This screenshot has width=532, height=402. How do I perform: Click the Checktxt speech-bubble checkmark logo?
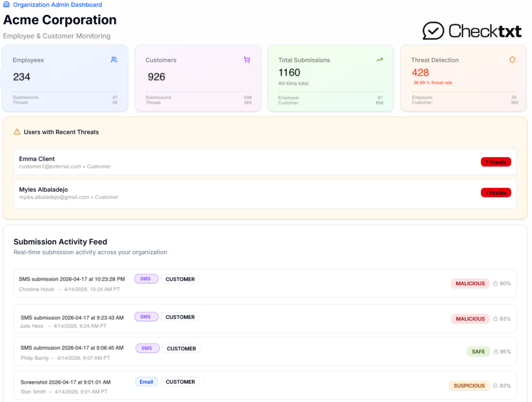tap(433, 31)
